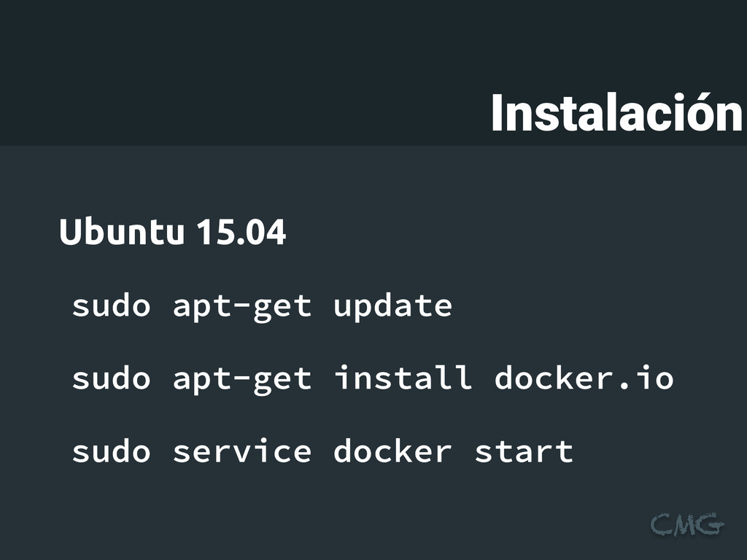Screen dimensions: 747x560
Task: Click the letter G in the CMG logo
Action: tap(711, 524)
